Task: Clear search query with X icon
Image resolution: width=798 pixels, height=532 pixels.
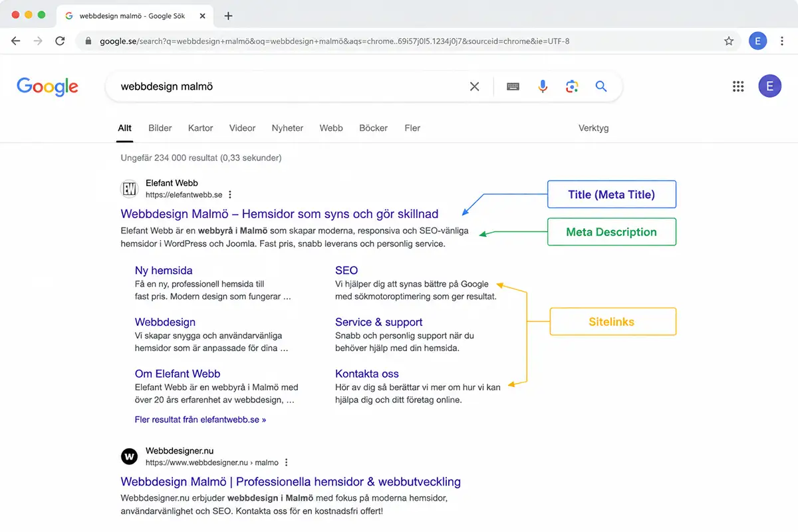Action: pyautogui.click(x=474, y=86)
